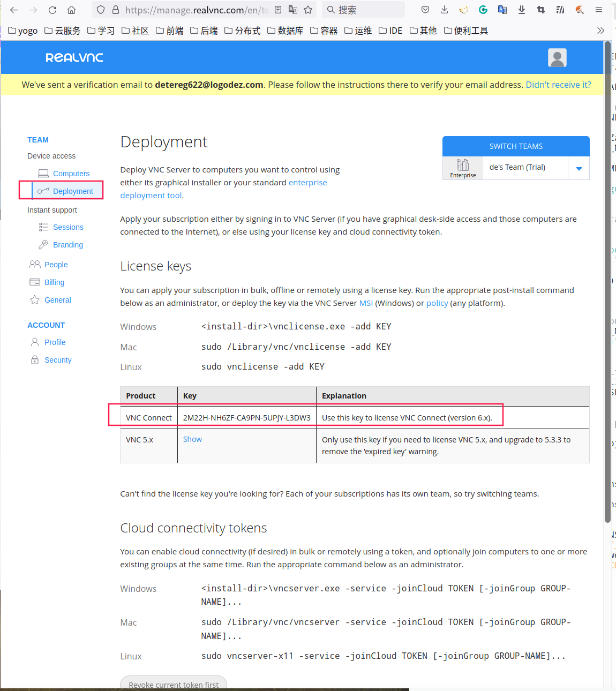Open browser downloads icon
616x691 pixels.
pos(444,10)
